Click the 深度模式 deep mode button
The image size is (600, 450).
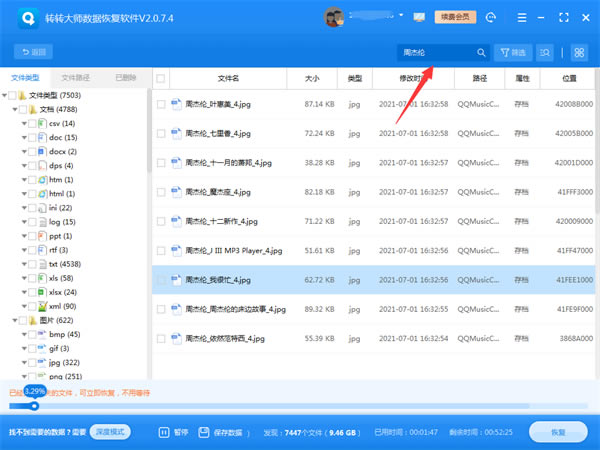coord(110,432)
